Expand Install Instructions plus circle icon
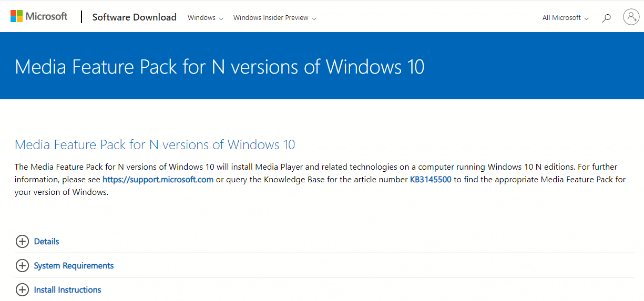644x301 pixels. [x=22, y=289]
